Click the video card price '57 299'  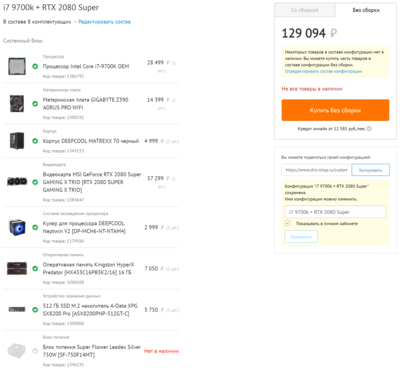point(155,178)
